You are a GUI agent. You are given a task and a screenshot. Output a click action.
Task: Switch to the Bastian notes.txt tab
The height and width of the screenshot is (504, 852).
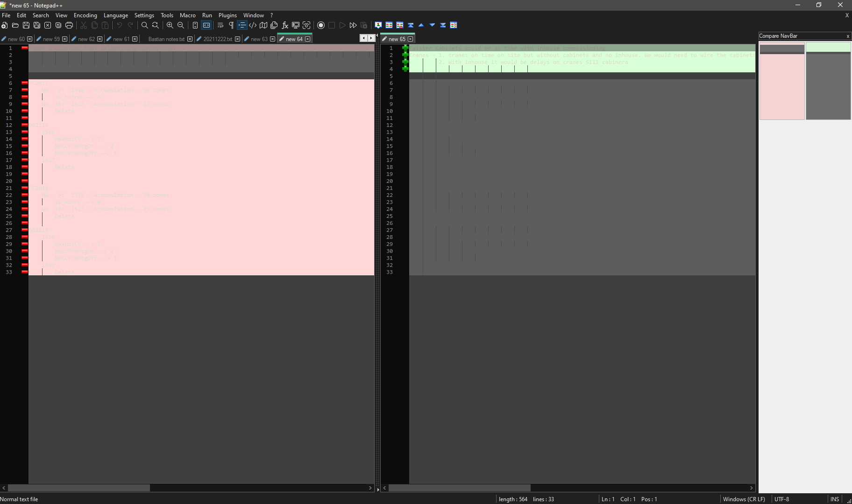(166, 39)
